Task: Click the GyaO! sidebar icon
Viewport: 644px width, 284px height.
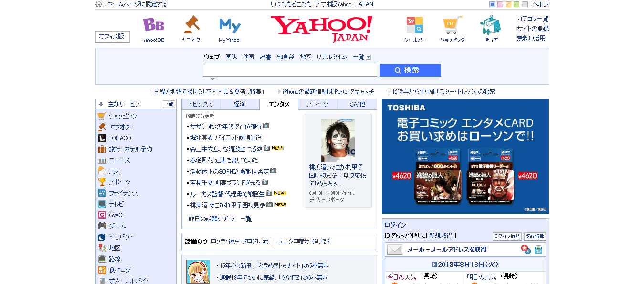Action: tap(102, 215)
